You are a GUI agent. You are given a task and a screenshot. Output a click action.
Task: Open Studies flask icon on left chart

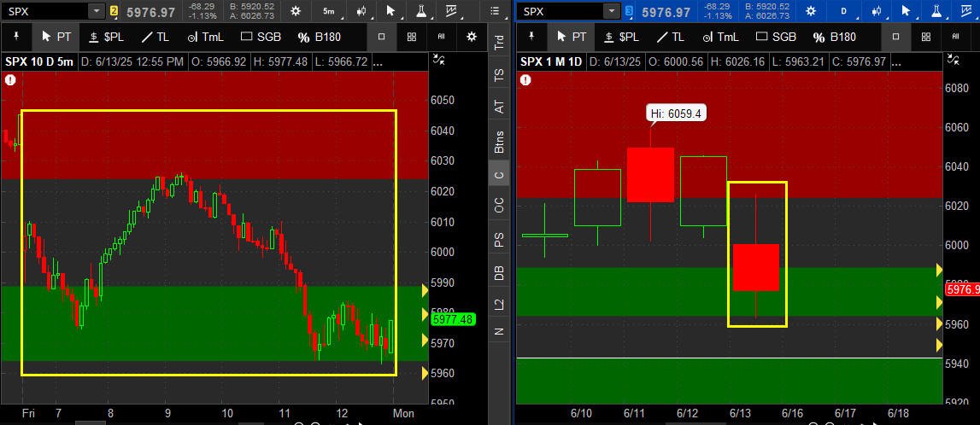[x=422, y=10]
